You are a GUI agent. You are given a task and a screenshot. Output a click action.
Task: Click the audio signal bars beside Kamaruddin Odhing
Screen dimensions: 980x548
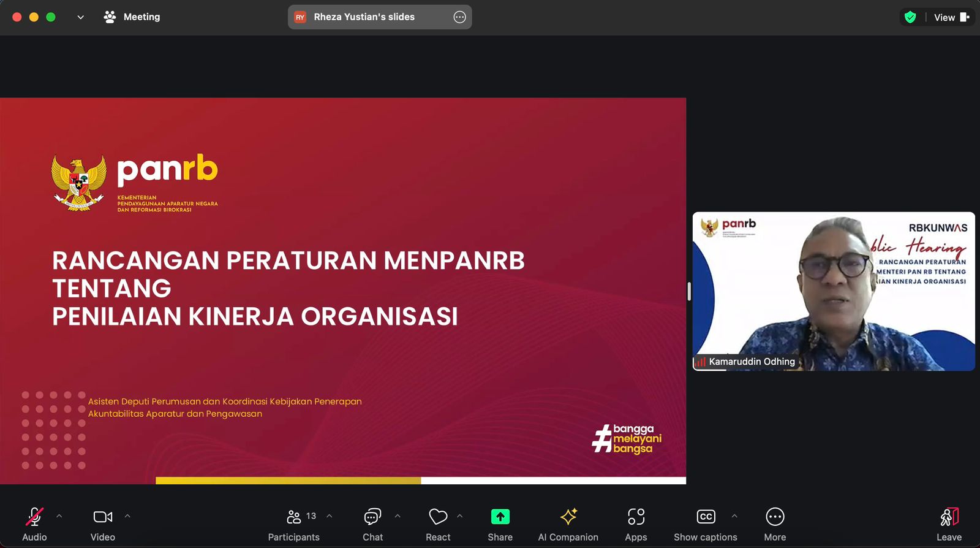pyautogui.click(x=700, y=362)
